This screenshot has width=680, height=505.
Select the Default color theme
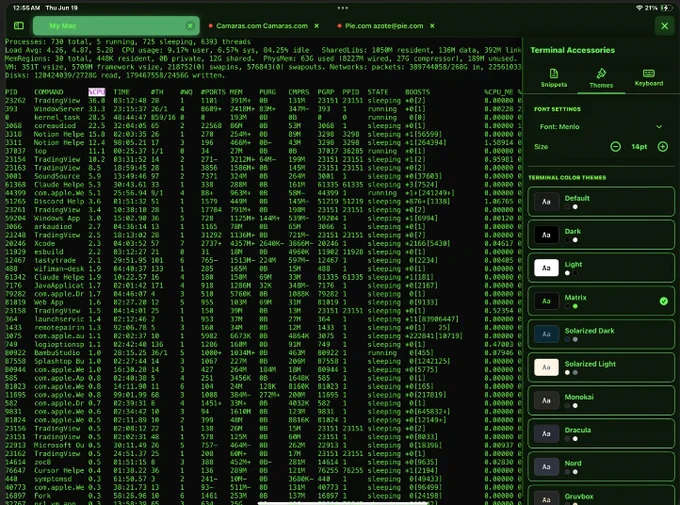coord(601,202)
